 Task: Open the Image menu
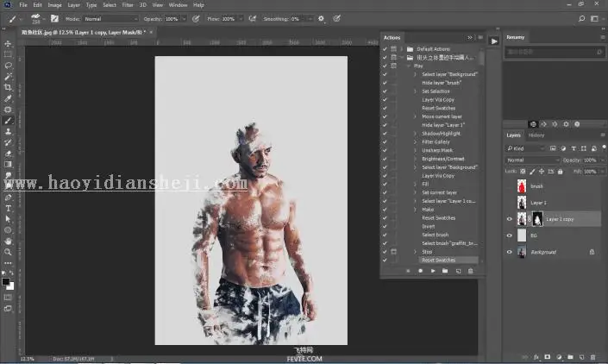54,5
